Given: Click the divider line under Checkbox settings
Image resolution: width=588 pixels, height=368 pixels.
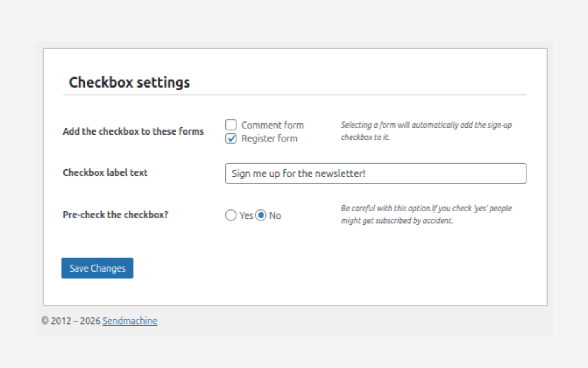Looking at the screenshot, I should [294, 95].
